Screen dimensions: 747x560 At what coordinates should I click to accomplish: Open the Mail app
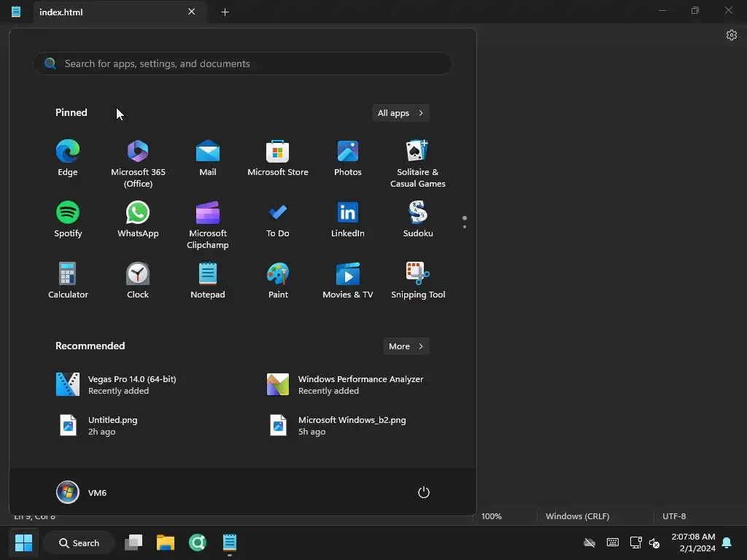coord(208,158)
